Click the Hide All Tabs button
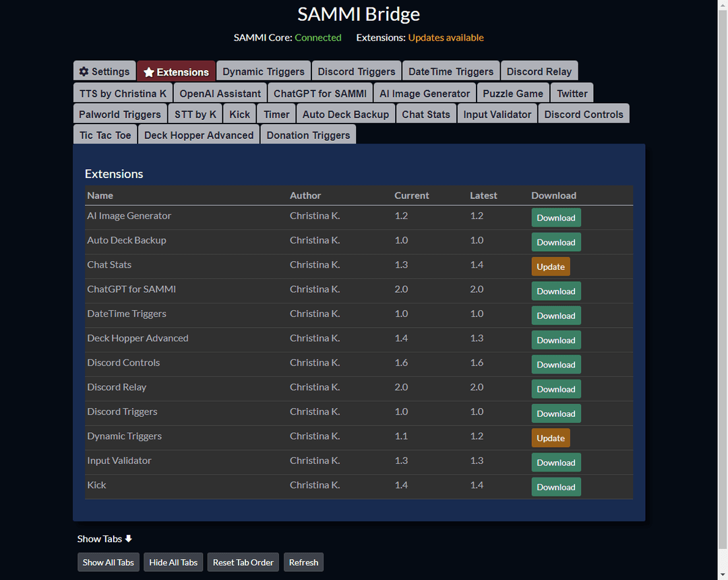This screenshot has width=728, height=580. pyautogui.click(x=173, y=562)
